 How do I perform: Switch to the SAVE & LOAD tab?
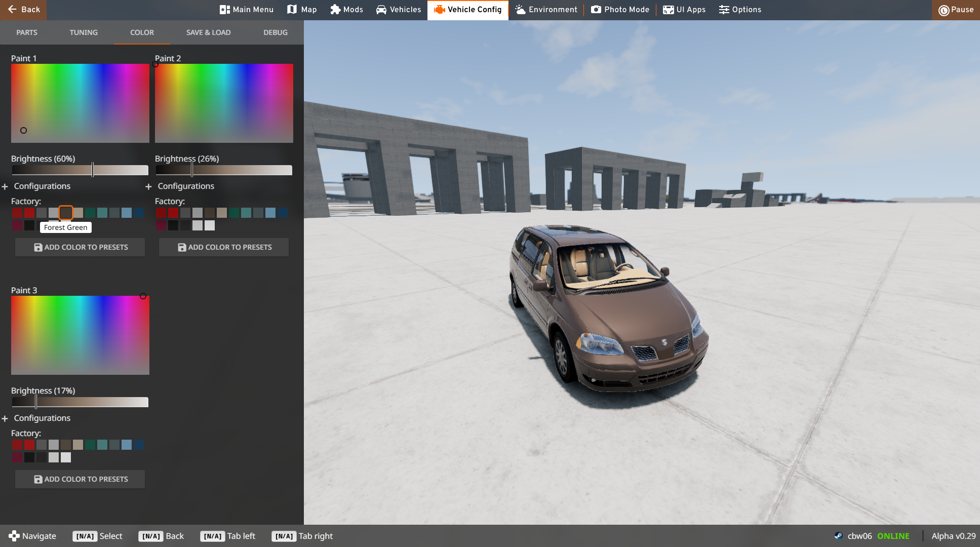click(208, 32)
